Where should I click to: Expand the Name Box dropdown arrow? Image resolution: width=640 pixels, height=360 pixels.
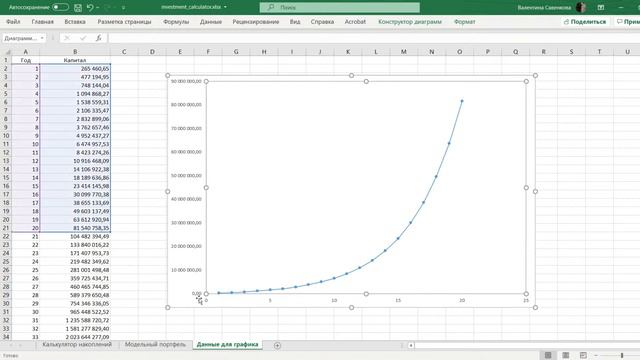point(42,38)
